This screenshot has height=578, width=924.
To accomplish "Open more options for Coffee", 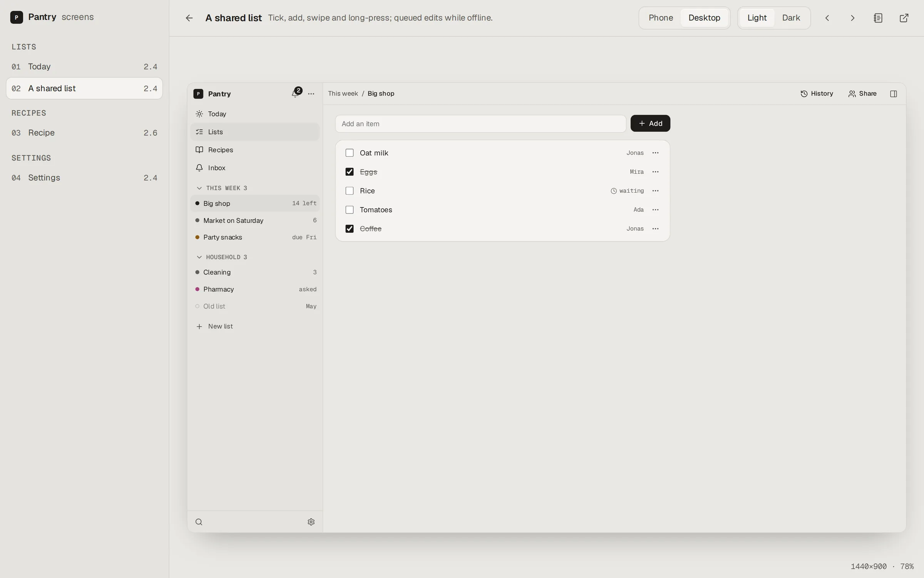I will point(655,229).
